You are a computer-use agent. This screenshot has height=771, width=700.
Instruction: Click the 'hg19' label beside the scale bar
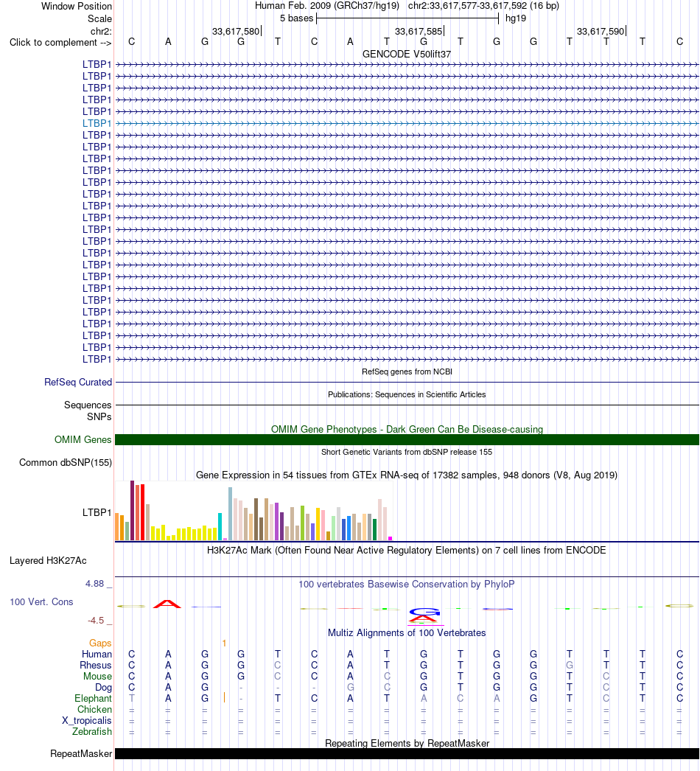click(x=516, y=18)
